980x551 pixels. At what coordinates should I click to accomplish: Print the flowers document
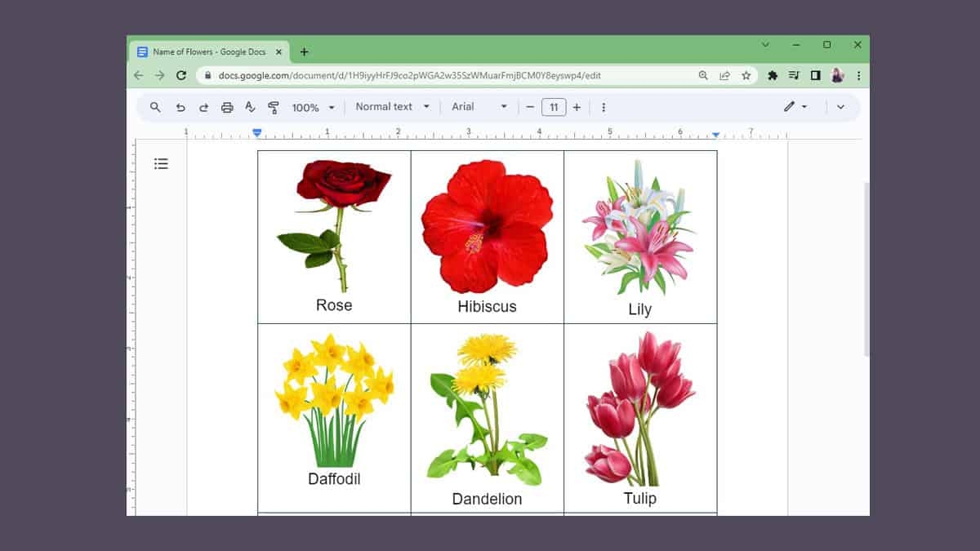pyautogui.click(x=227, y=107)
